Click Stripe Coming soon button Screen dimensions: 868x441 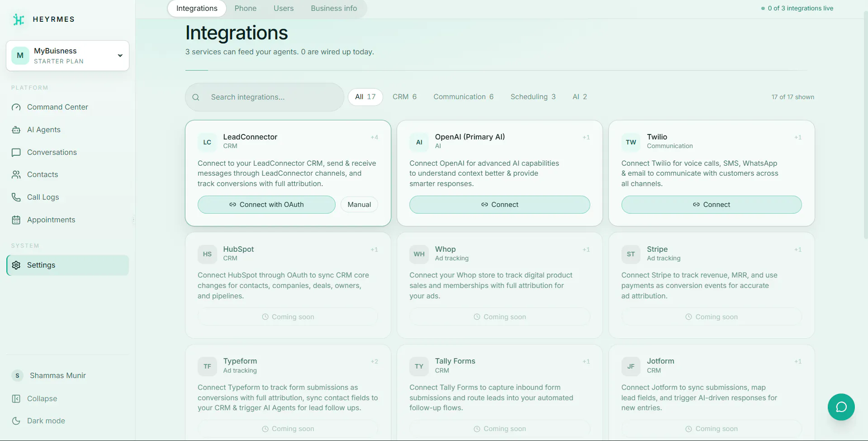(711, 317)
